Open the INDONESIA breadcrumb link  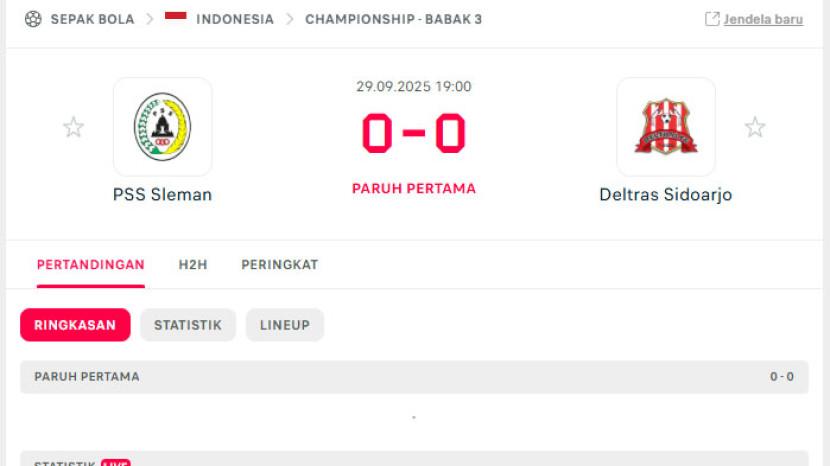coord(235,19)
